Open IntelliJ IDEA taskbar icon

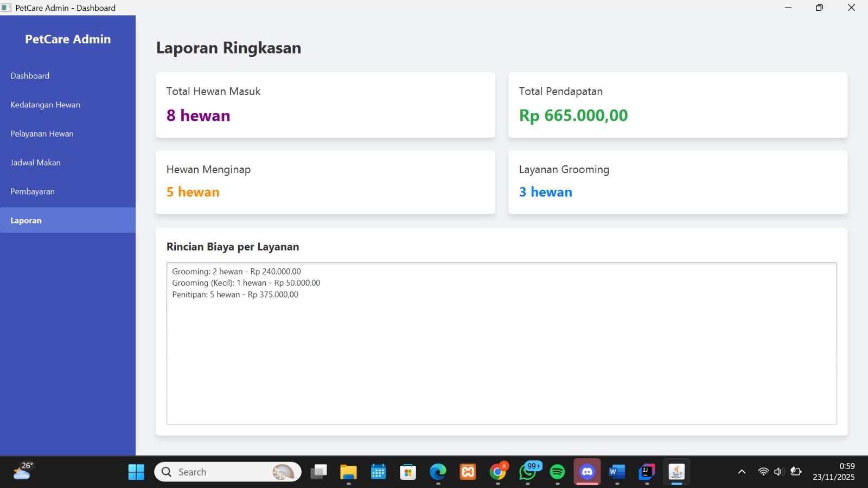tap(647, 472)
